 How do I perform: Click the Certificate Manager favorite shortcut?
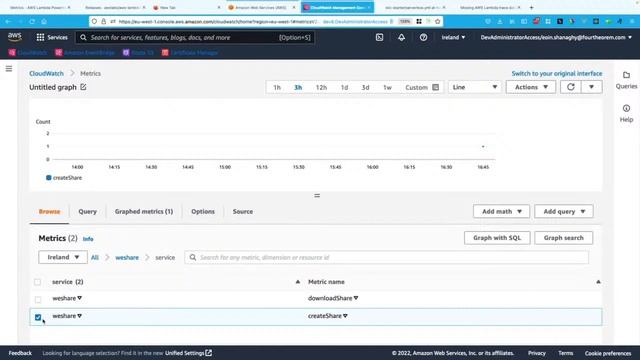(190, 53)
